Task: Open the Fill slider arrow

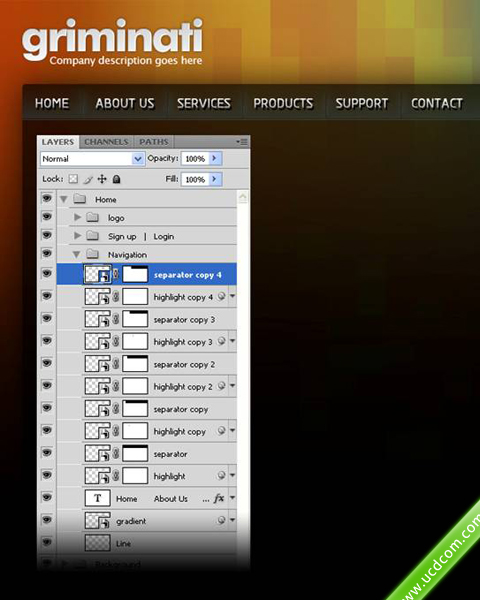Action: 215,179
